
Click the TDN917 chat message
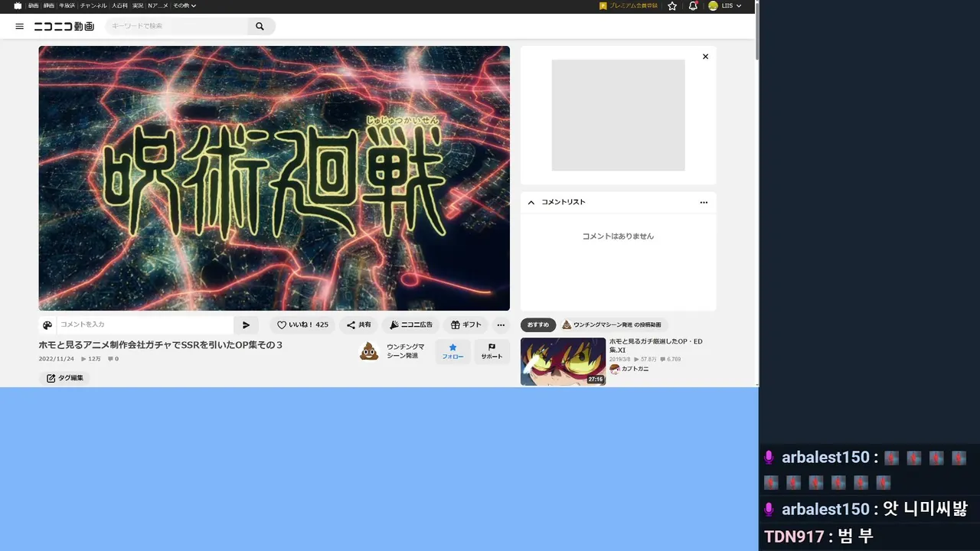818,536
